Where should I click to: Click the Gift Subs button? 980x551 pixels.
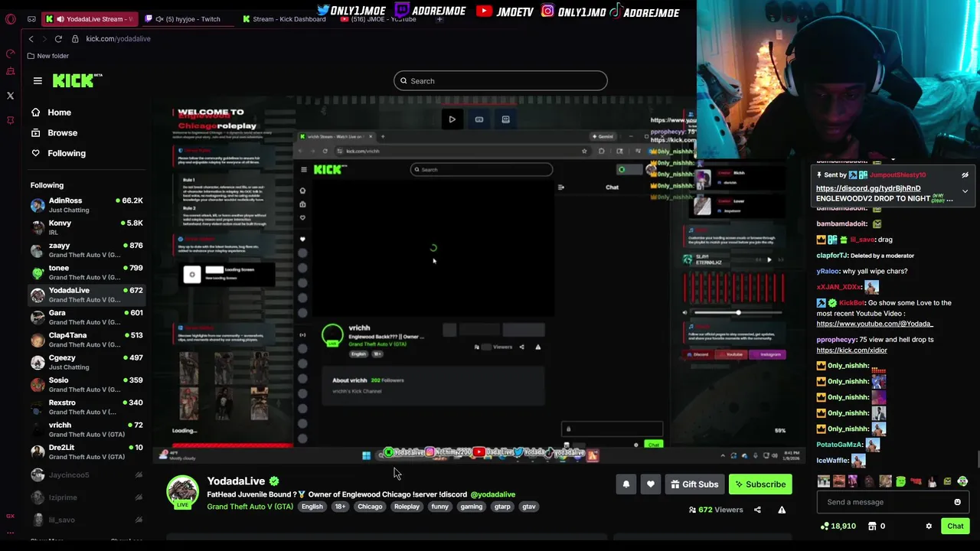point(694,484)
